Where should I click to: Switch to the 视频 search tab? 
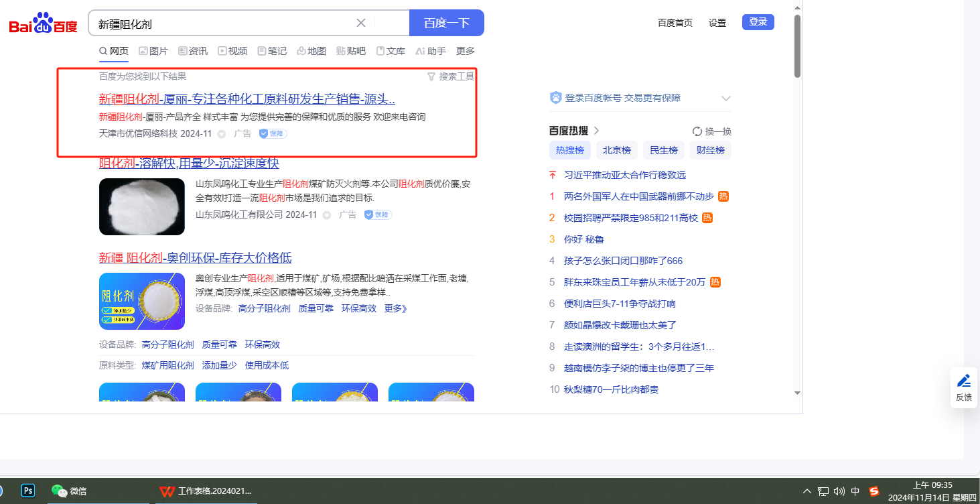(x=232, y=51)
